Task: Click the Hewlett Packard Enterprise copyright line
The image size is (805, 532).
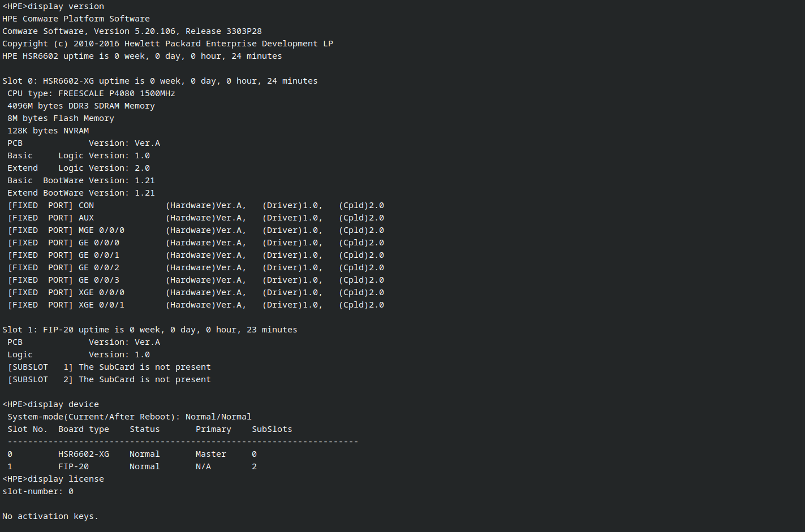Action: tap(167, 44)
